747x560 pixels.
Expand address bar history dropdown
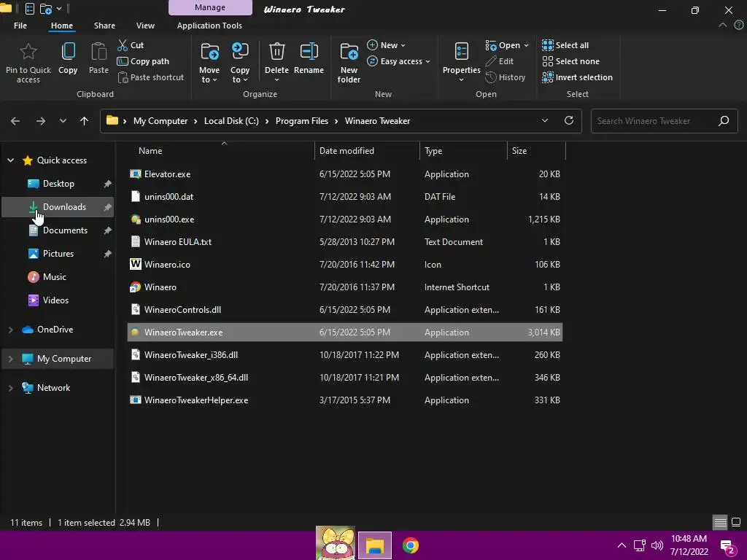[544, 120]
